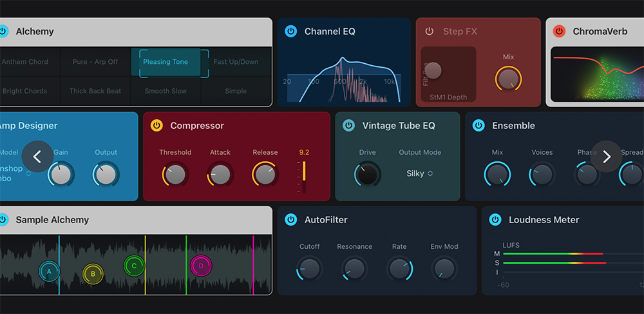Click the Loudness Meter power icon
644x314 pixels.
[x=495, y=220]
